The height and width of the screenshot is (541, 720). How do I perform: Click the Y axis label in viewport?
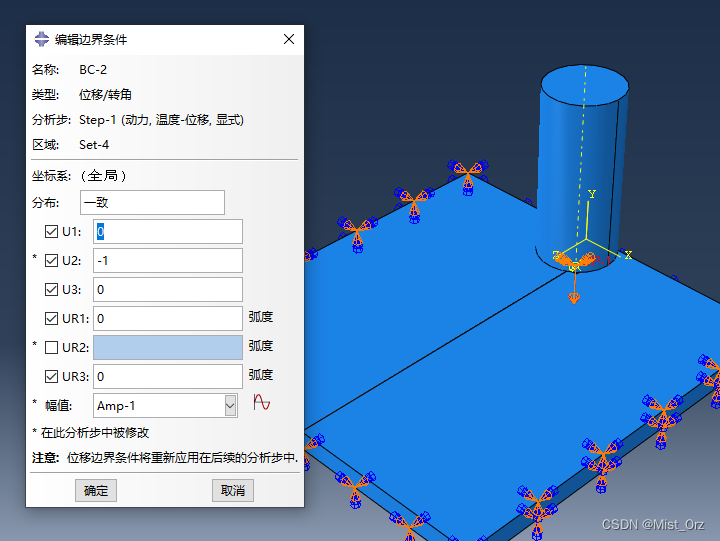(x=592, y=194)
